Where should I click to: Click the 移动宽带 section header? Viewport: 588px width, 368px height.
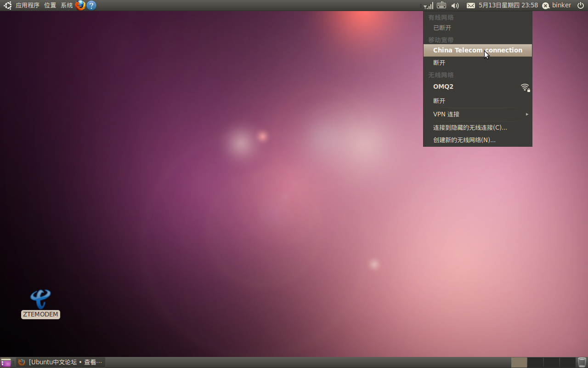pos(441,40)
